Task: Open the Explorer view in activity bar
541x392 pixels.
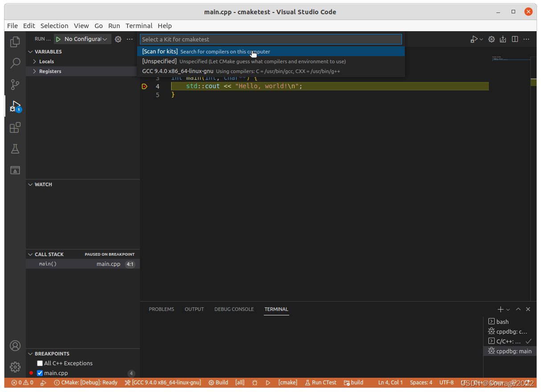Action: (15, 41)
